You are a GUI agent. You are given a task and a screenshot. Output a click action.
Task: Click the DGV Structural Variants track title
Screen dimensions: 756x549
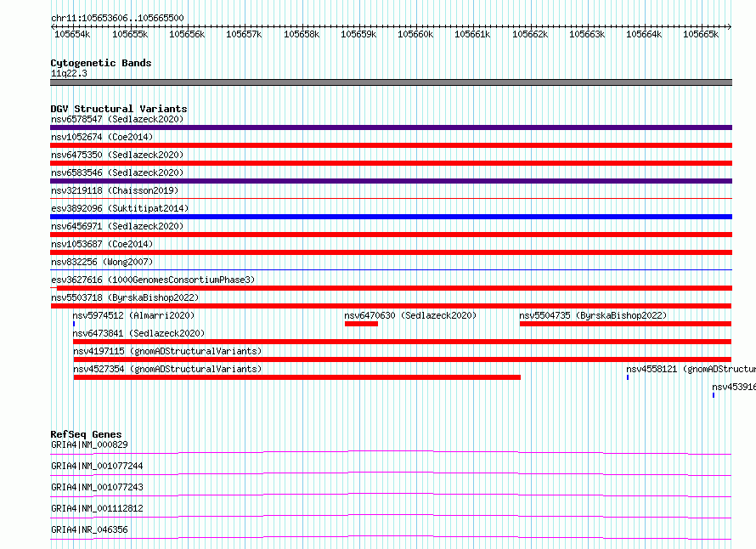tap(119, 109)
